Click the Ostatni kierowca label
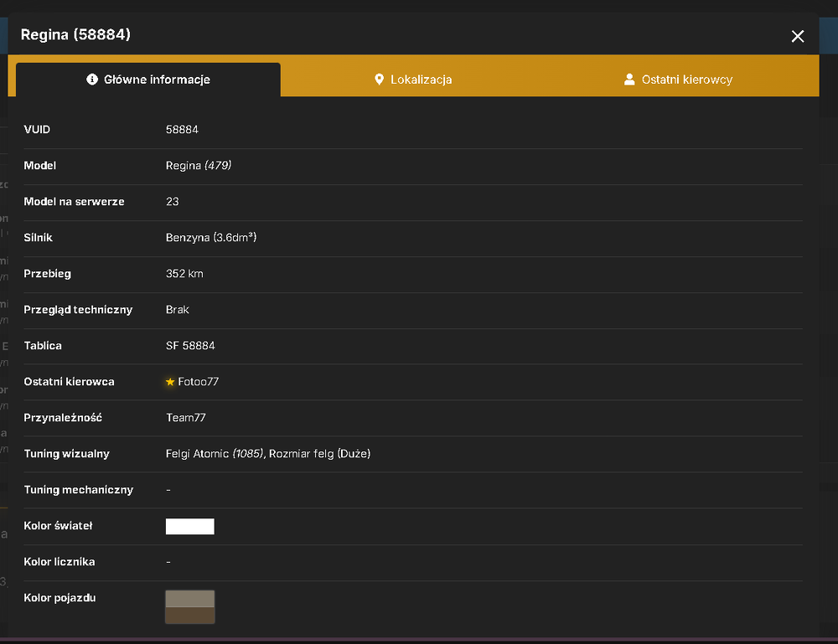The image size is (838, 644). click(x=69, y=382)
